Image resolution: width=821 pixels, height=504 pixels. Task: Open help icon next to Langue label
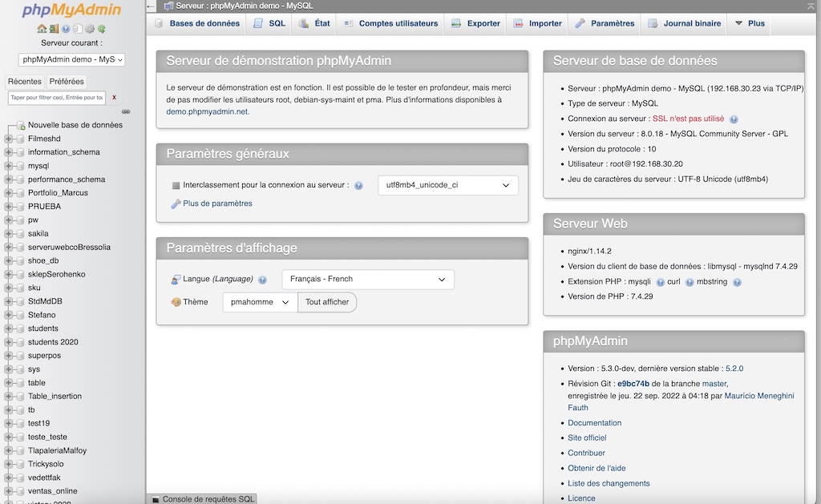263,280
